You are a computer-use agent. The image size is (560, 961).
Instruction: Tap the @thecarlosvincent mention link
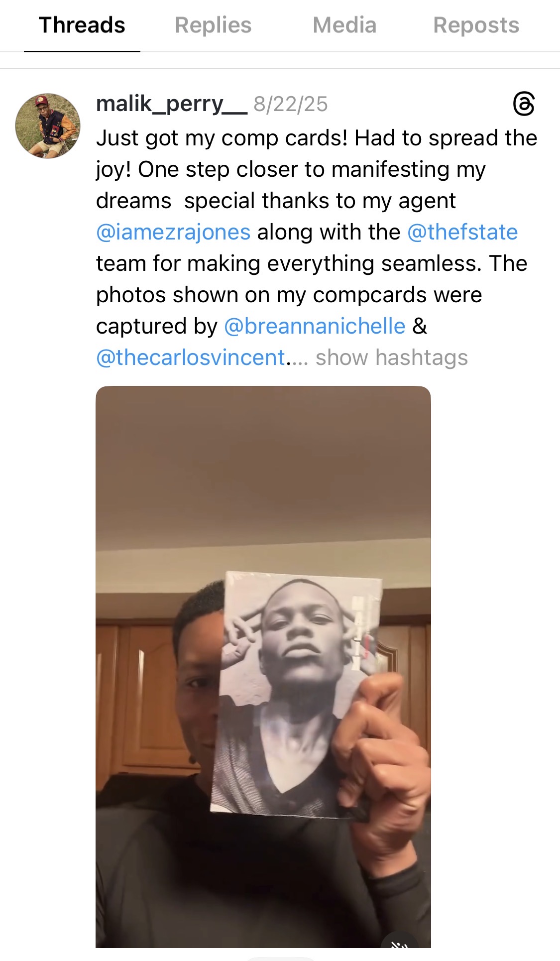pyautogui.click(x=191, y=358)
